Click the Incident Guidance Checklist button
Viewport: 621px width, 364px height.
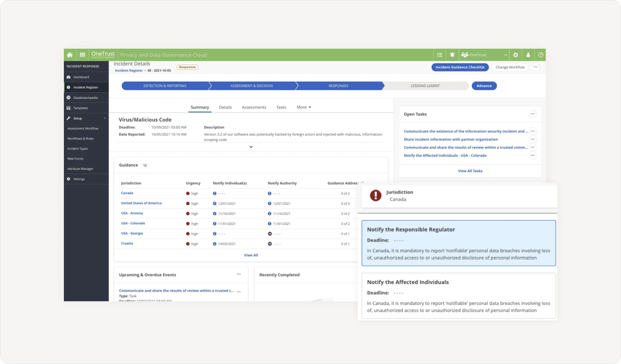point(460,67)
